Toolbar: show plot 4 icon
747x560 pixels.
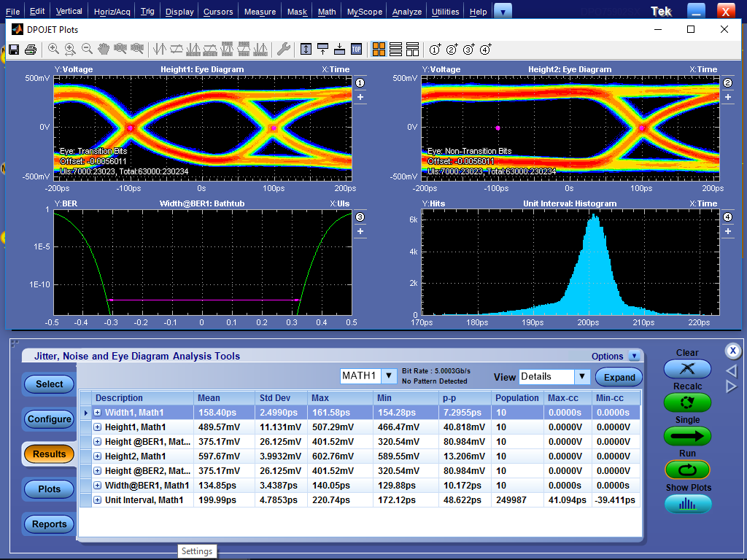(x=485, y=49)
